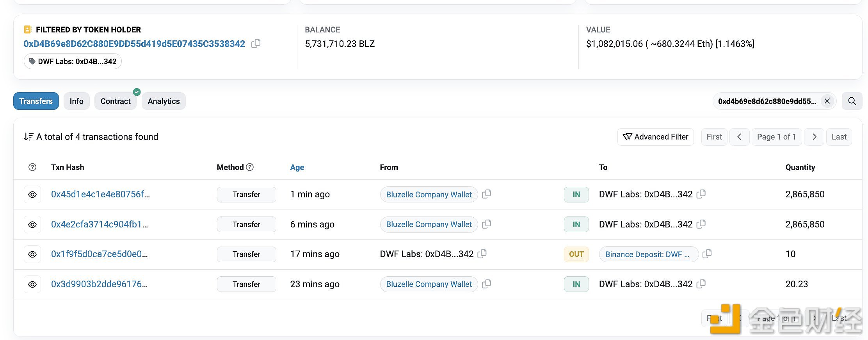This screenshot has height=340, width=868.
Task: Click the DWF Labs: 0xD4B...342 tag
Action: click(73, 61)
